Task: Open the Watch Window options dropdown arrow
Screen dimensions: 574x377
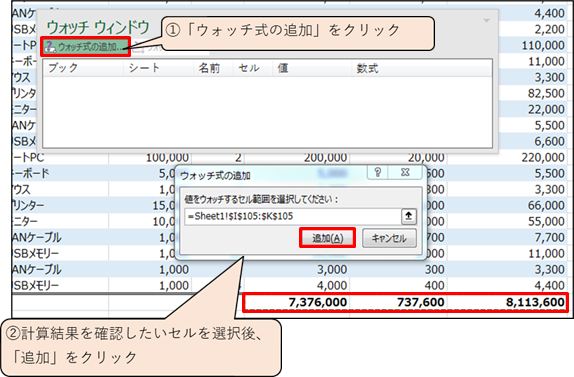Action: pyautogui.click(x=487, y=20)
